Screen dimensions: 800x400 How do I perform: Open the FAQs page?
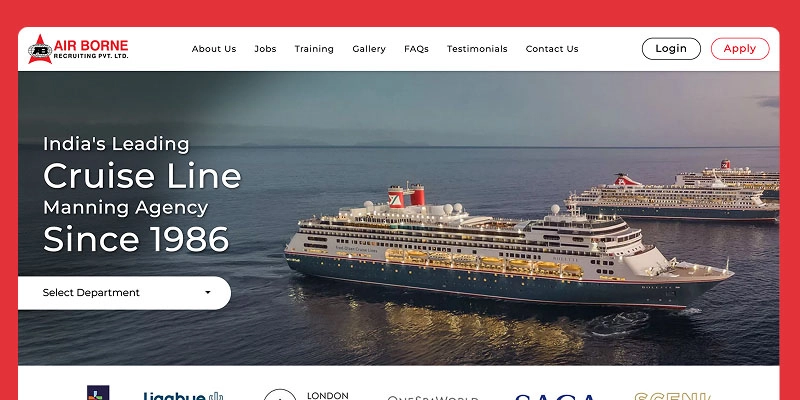[416, 49]
